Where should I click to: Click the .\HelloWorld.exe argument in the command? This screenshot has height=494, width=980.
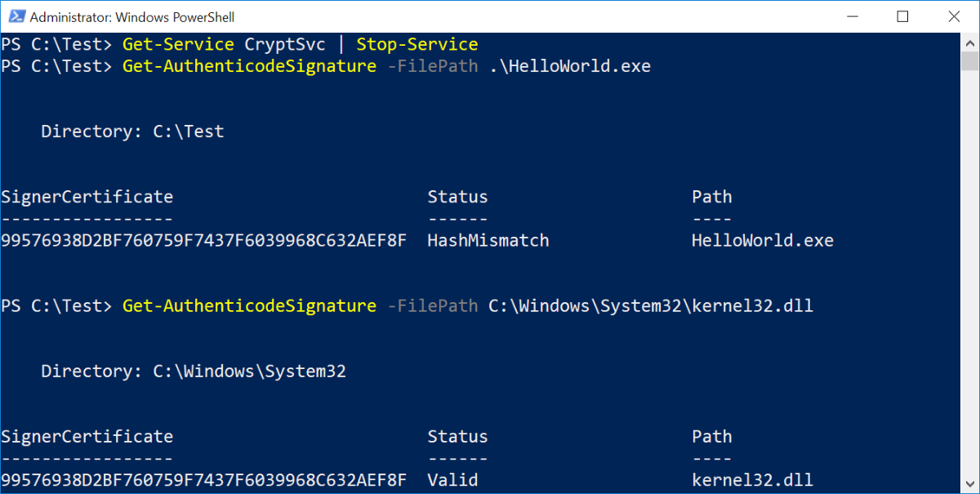pos(569,66)
